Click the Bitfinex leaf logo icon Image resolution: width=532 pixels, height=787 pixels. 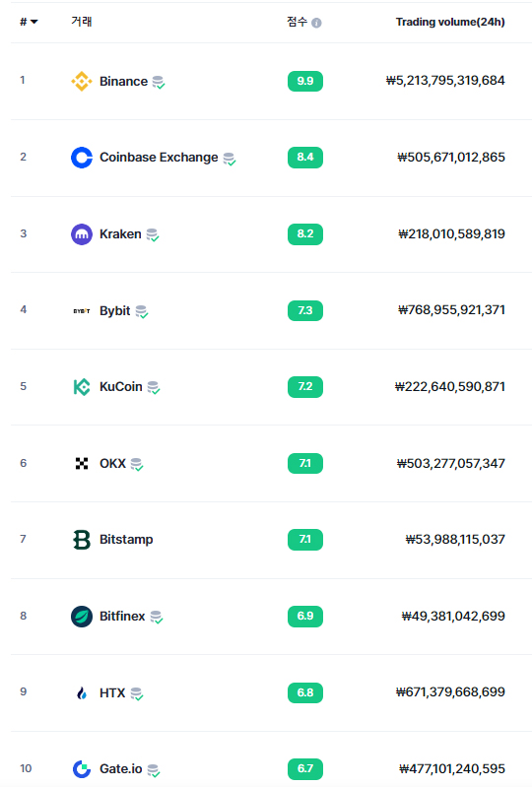pos(82,617)
